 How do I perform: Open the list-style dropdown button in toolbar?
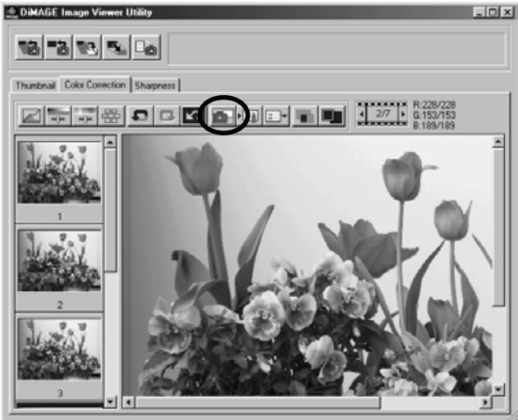[x=276, y=116]
